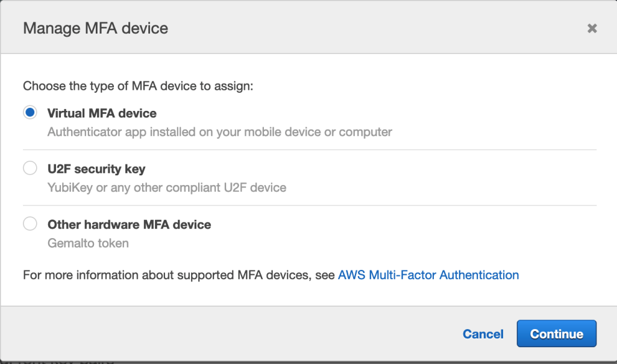Confirm selection with Continue
Viewport: 617px width, 364px height.
coord(556,333)
